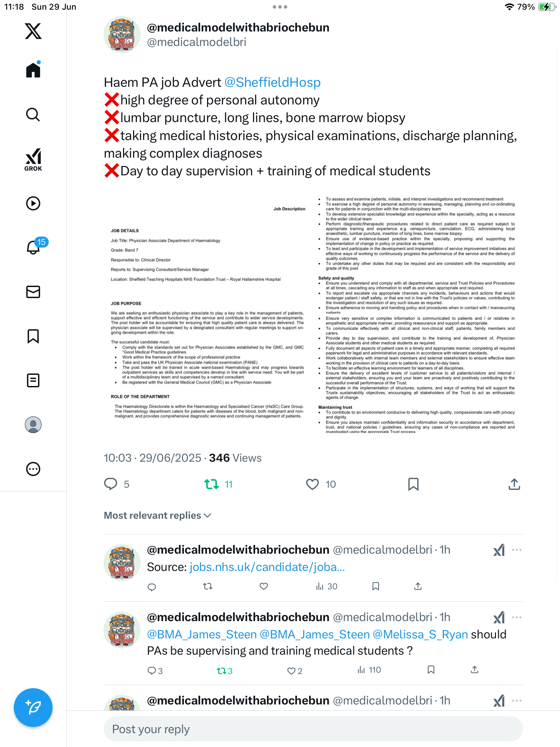Viewport: 560px width, 747px height.
Task: Open more options on Source reply
Action: [517, 550]
